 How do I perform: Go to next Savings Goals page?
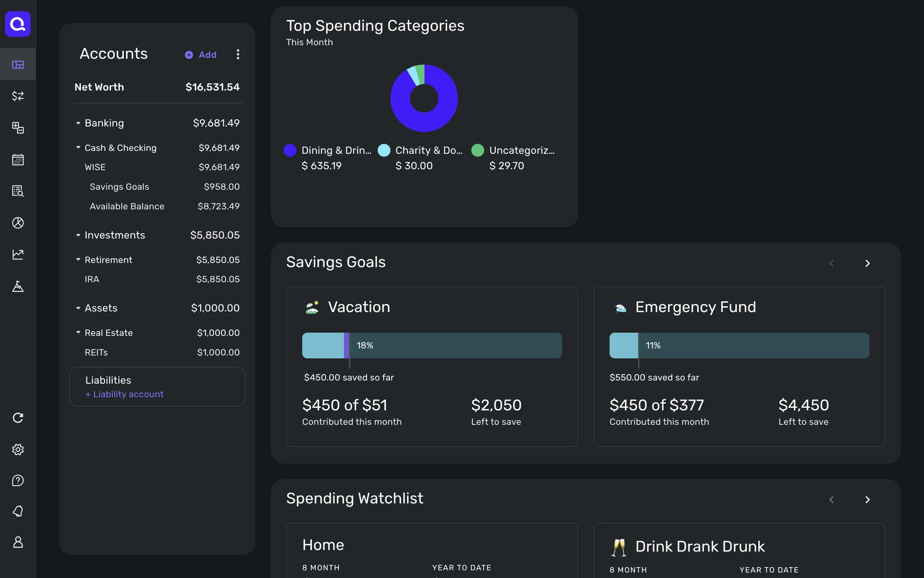[x=867, y=263]
